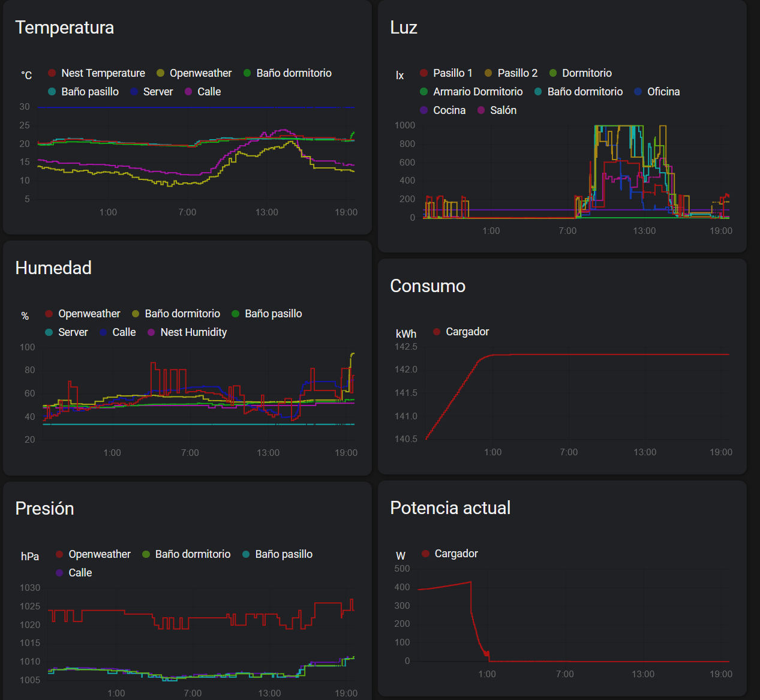Toggle Cargador in the Consumo legend

(x=461, y=332)
